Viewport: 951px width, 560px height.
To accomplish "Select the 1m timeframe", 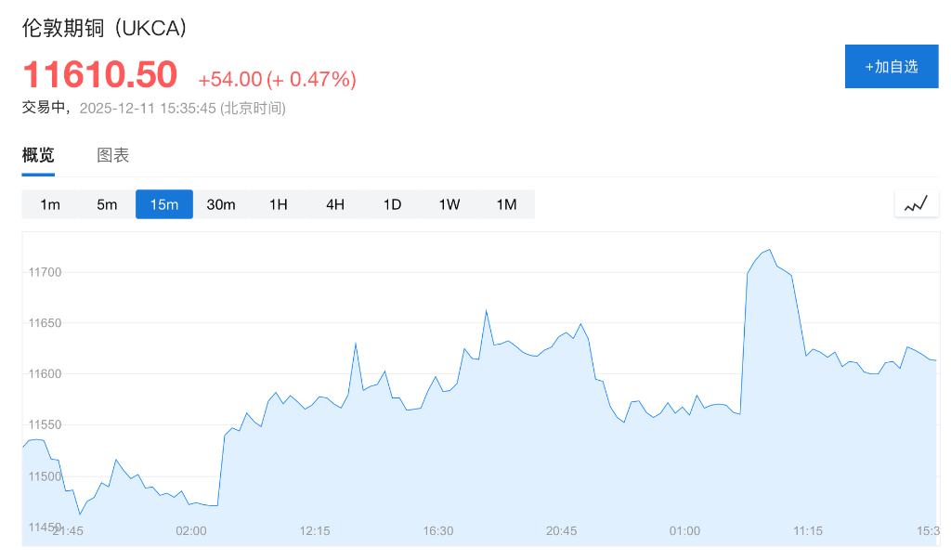I will point(50,204).
